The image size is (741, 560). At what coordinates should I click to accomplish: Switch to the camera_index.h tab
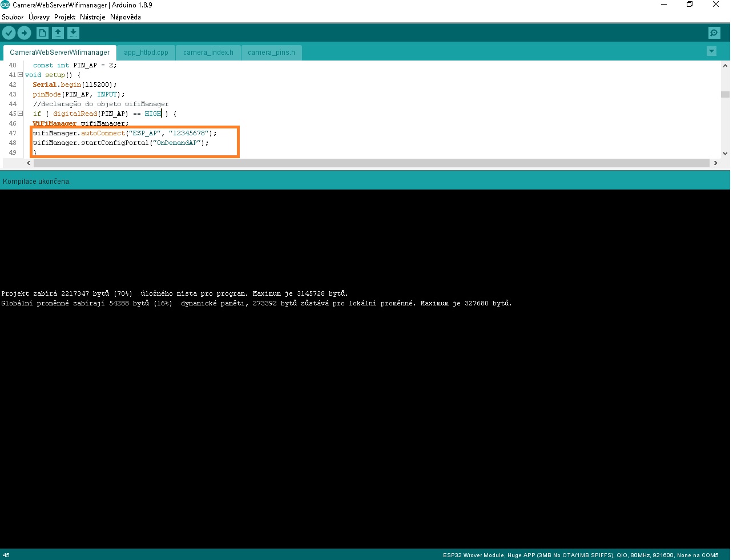click(x=208, y=53)
